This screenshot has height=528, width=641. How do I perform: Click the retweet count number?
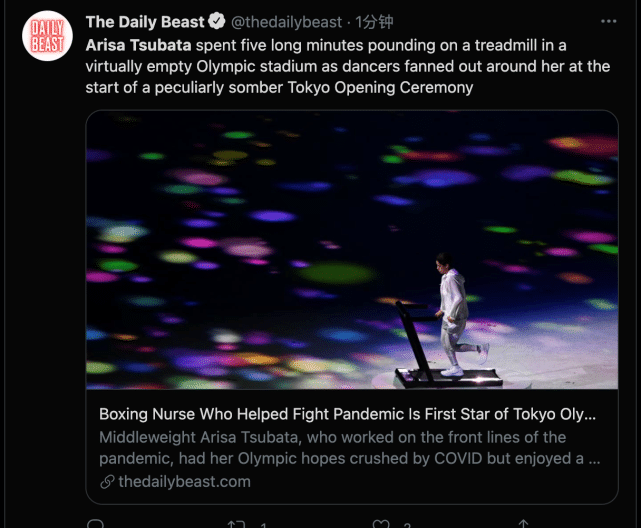(x=263, y=524)
